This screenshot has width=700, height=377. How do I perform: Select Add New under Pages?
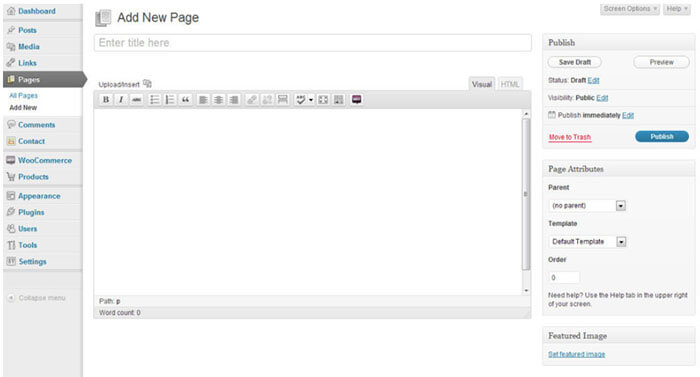tap(23, 108)
